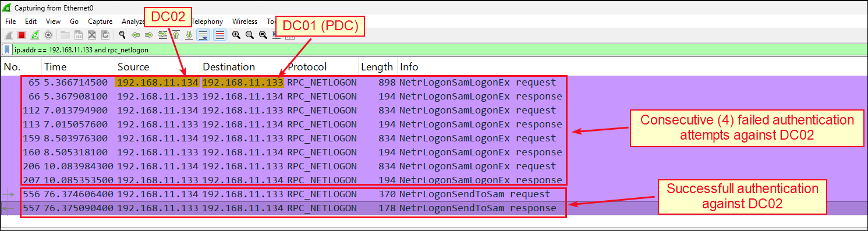The width and height of the screenshot is (868, 231).
Task: Save this capture file
Action: [79, 35]
